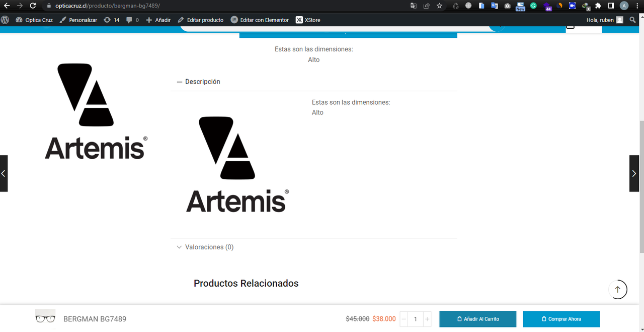Increase quantity with the plus button
This screenshot has height=332, width=644.
point(427,319)
